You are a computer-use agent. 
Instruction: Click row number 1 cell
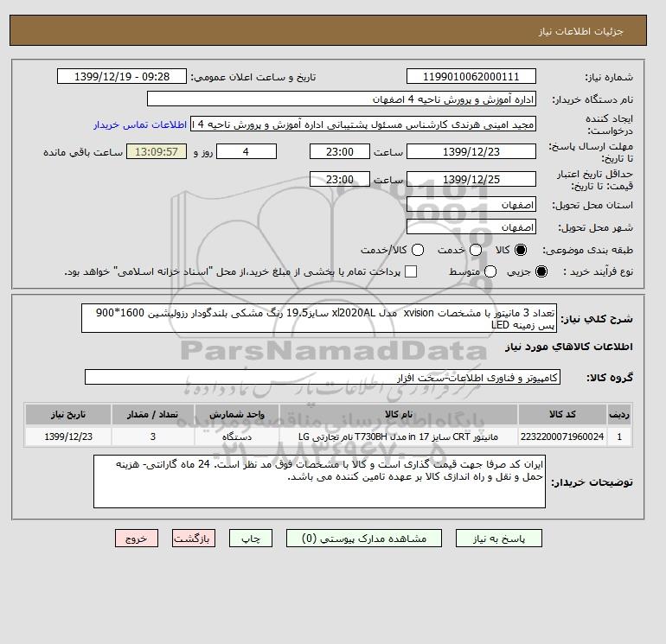tap(619, 437)
